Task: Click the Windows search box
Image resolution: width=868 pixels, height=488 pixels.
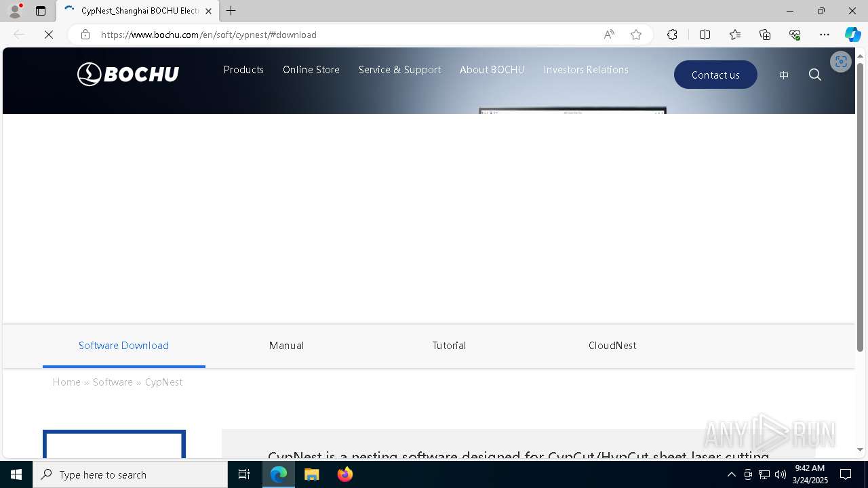Action: [x=130, y=474]
